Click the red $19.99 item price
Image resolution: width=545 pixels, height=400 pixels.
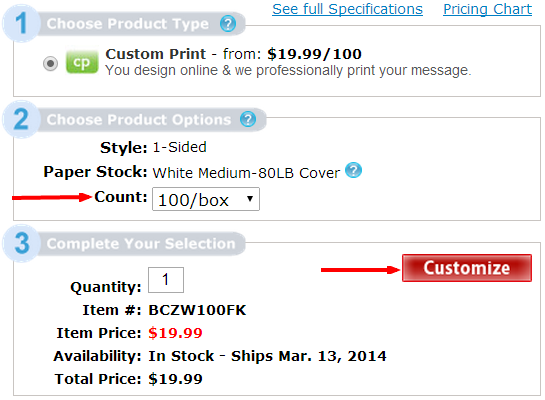click(x=175, y=333)
